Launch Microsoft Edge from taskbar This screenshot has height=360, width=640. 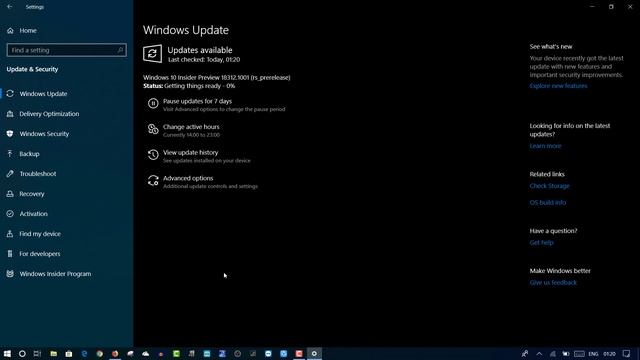pyautogui.click(x=84, y=353)
